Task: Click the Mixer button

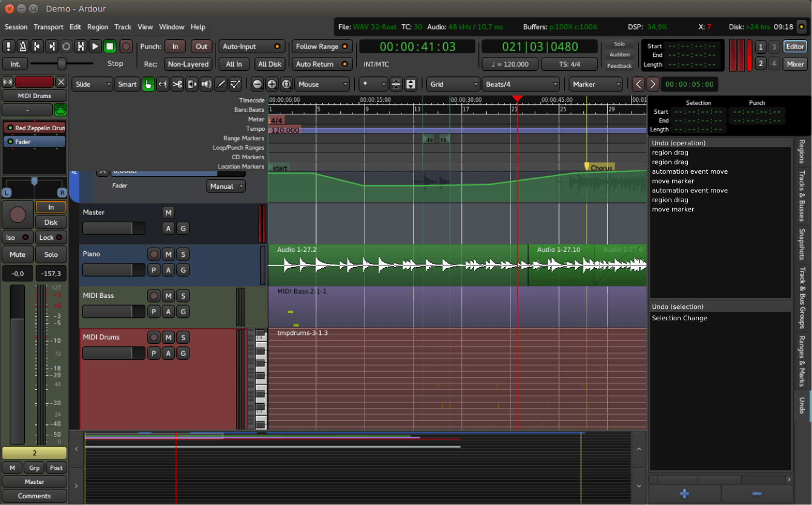Action: tap(795, 64)
